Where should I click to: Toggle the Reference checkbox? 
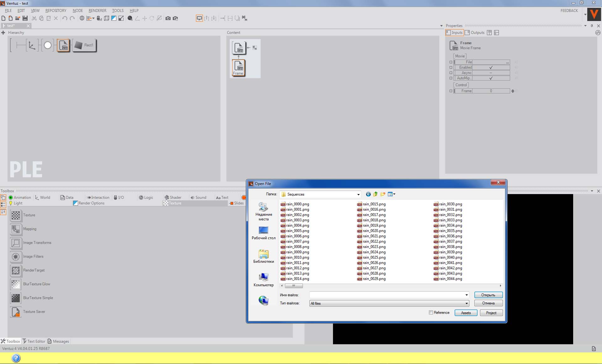point(431,313)
